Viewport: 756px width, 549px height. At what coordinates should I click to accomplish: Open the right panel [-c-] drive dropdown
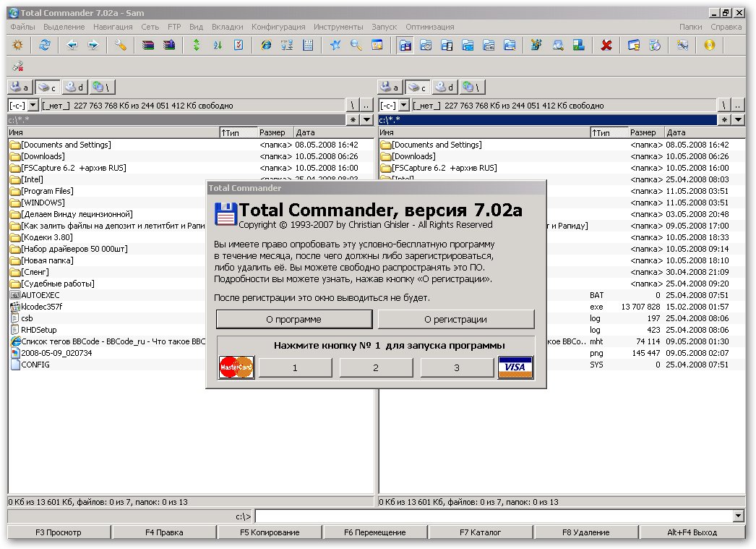[404, 105]
